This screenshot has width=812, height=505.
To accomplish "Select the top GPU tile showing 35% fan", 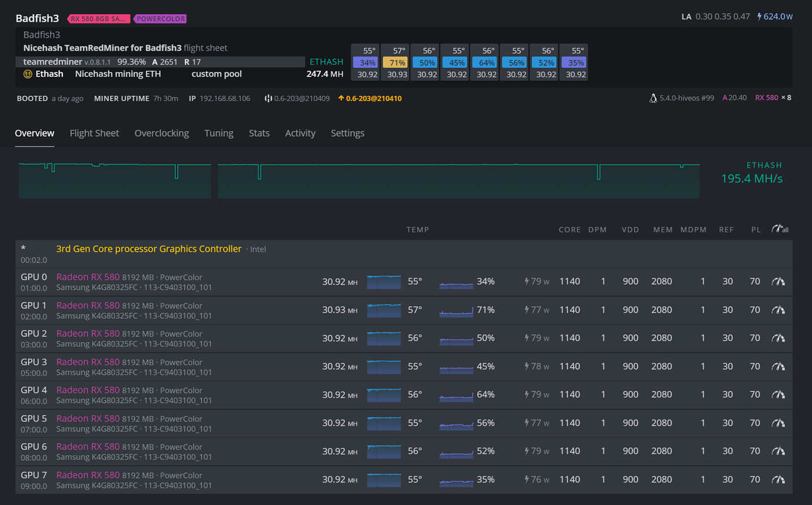I will [575, 62].
